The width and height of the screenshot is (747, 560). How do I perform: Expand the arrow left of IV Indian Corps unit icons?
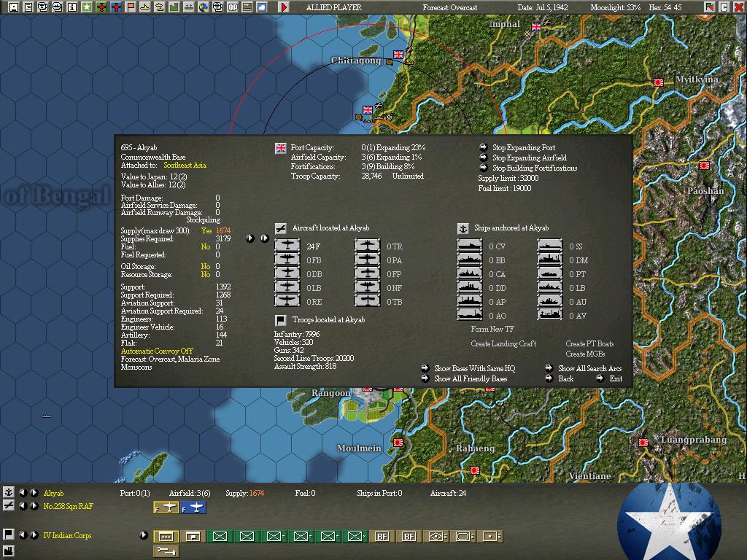pyautogui.click(x=144, y=535)
